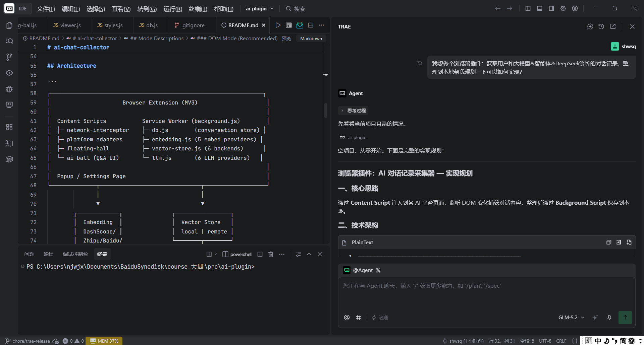Click the agent tools icon beside @Agent
Viewport: 644px width, 345px height.
tap(378, 270)
